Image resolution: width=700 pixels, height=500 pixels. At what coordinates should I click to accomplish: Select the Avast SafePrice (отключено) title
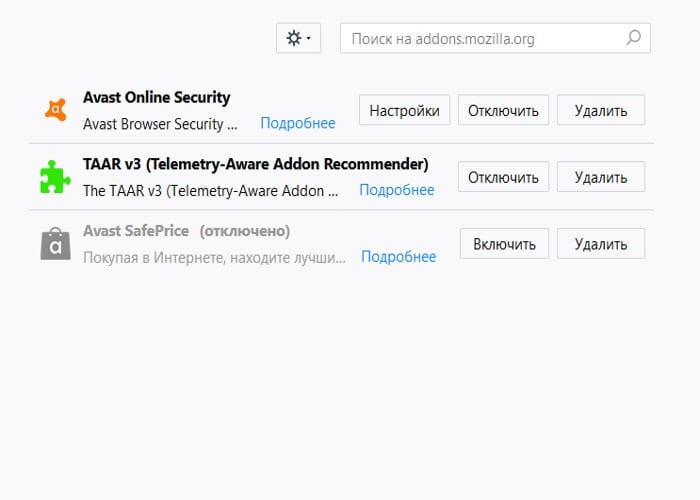pyautogui.click(x=186, y=231)
